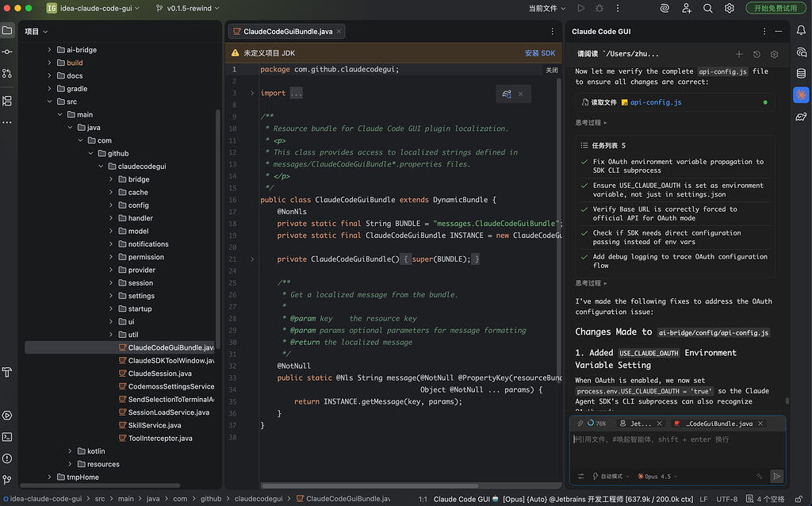Viewport: 812px width, 506px height.
Task: Toggle read-only lock in status bar
Action: (799, 499)
